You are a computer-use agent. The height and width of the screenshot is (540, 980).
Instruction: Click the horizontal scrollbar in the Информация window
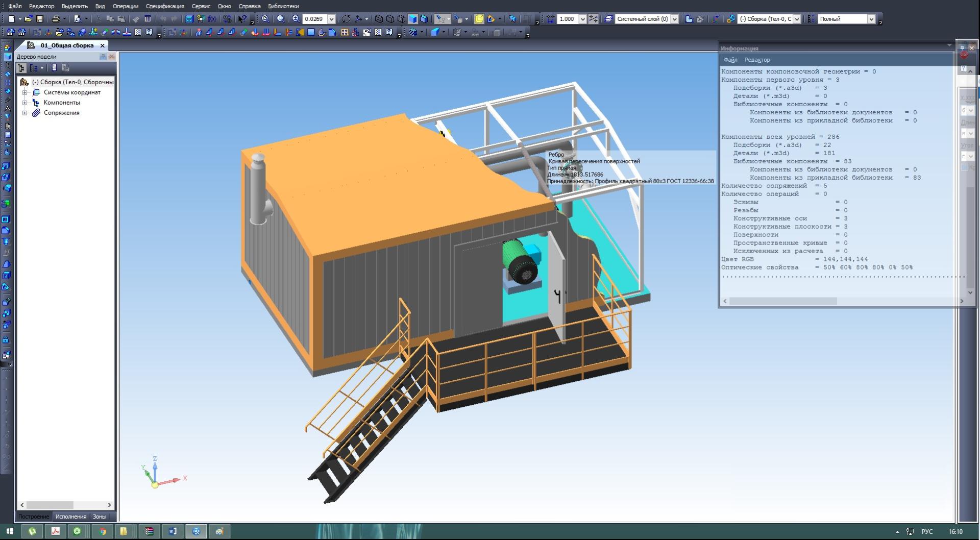coord(783,301)
